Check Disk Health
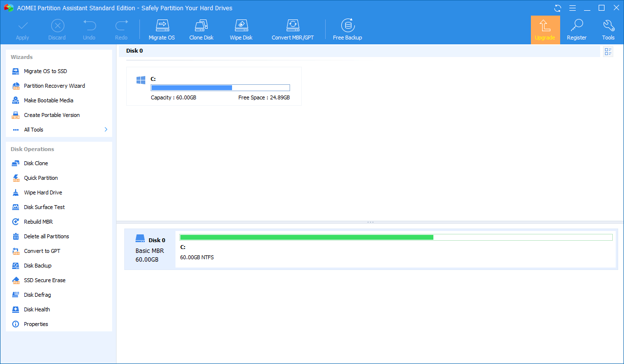The height and width of the screenshot is (364, 624). click(x=37, y=309)
